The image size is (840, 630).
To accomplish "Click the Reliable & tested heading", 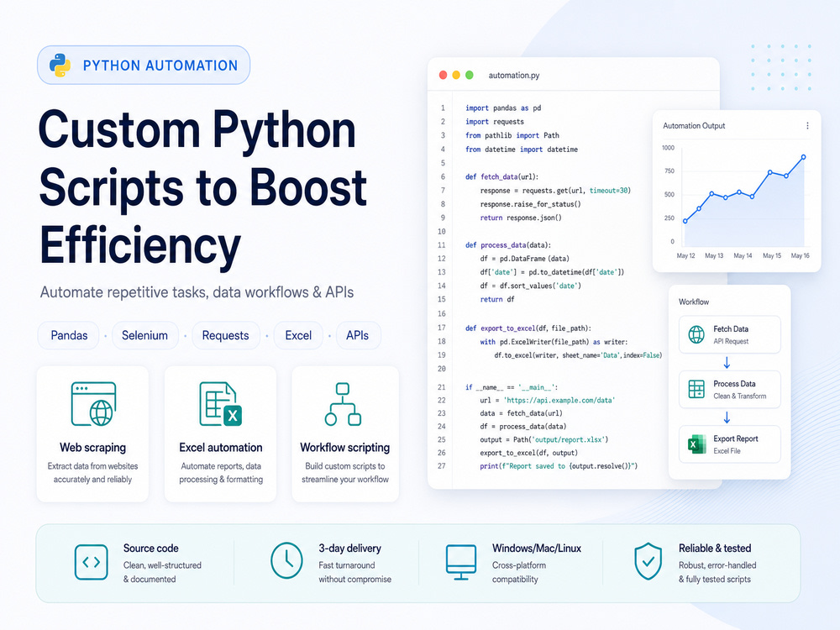I will click(715, 548).
